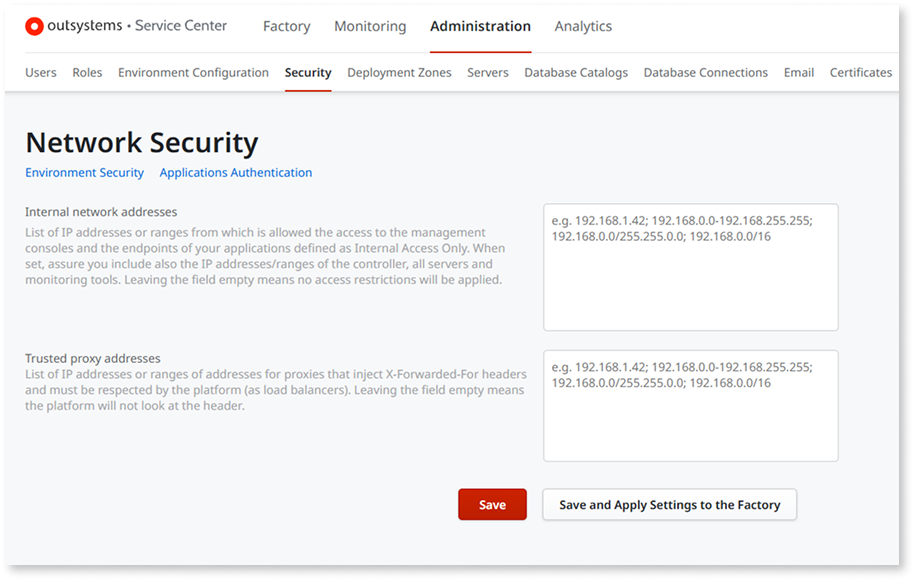Click the outsystems Service Center title text
Viewport: 914px width, 580px height.
(137, 26)
